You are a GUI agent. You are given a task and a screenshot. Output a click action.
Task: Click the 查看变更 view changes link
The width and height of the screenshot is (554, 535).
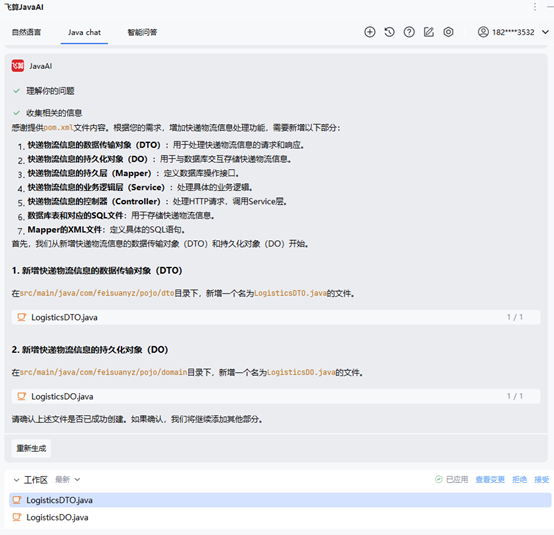(x=490, y=480)
